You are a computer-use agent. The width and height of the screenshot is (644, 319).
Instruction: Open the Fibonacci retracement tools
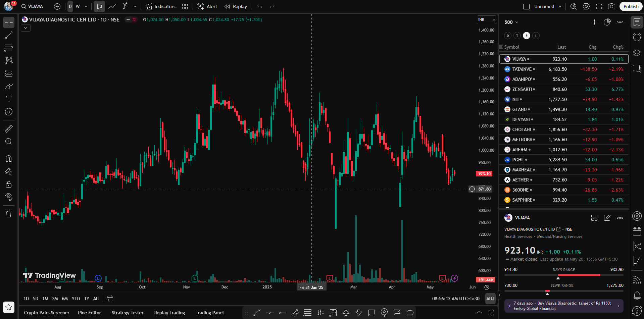point(9,48)
